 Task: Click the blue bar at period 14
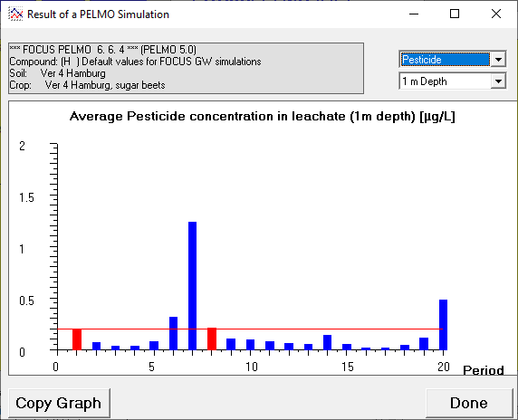click(x=327, y=342)
